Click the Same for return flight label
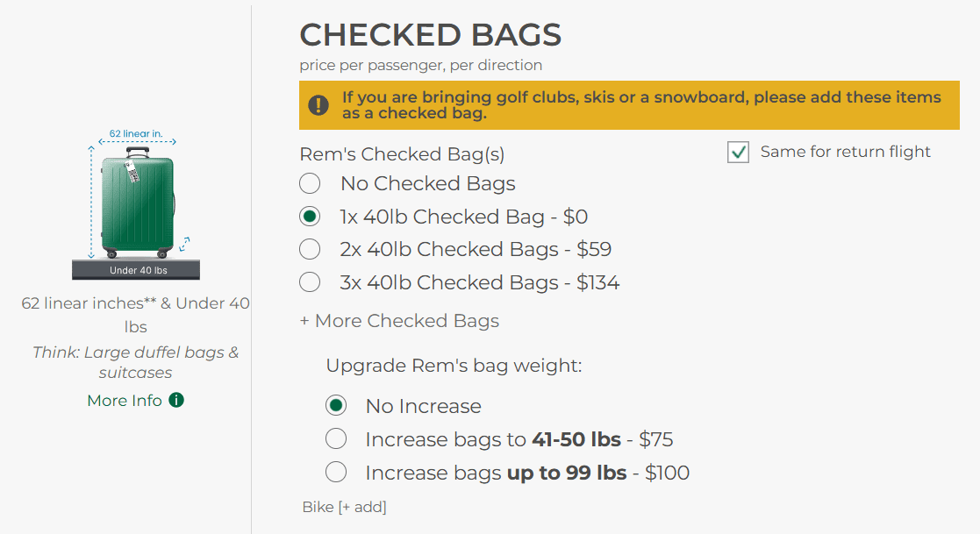 (845, 152)
